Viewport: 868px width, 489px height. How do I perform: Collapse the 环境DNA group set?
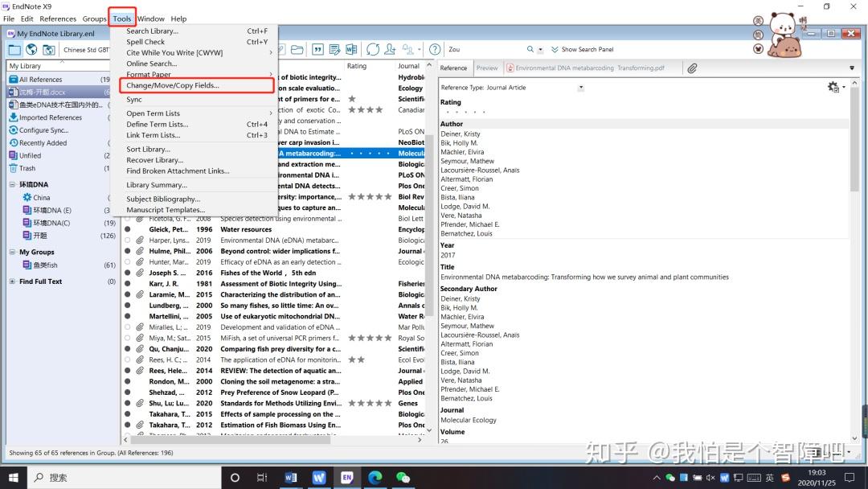12,184
